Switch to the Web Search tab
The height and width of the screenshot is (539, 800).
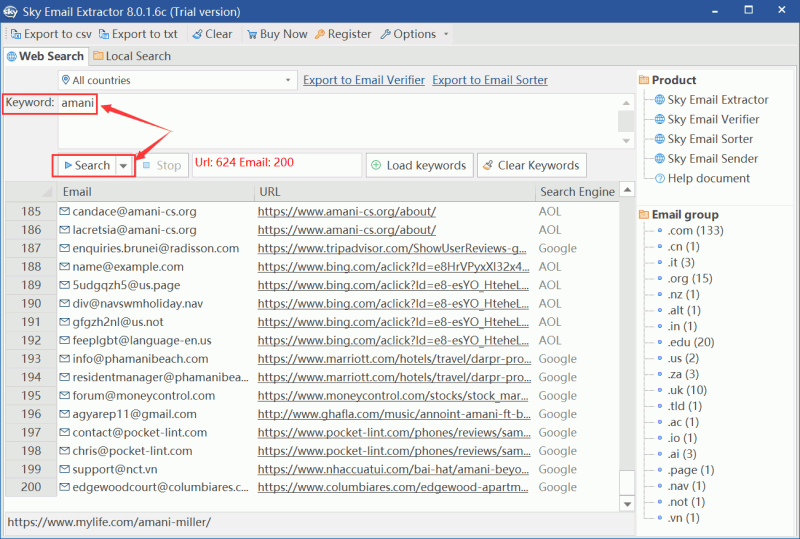(x=45, y=56)
